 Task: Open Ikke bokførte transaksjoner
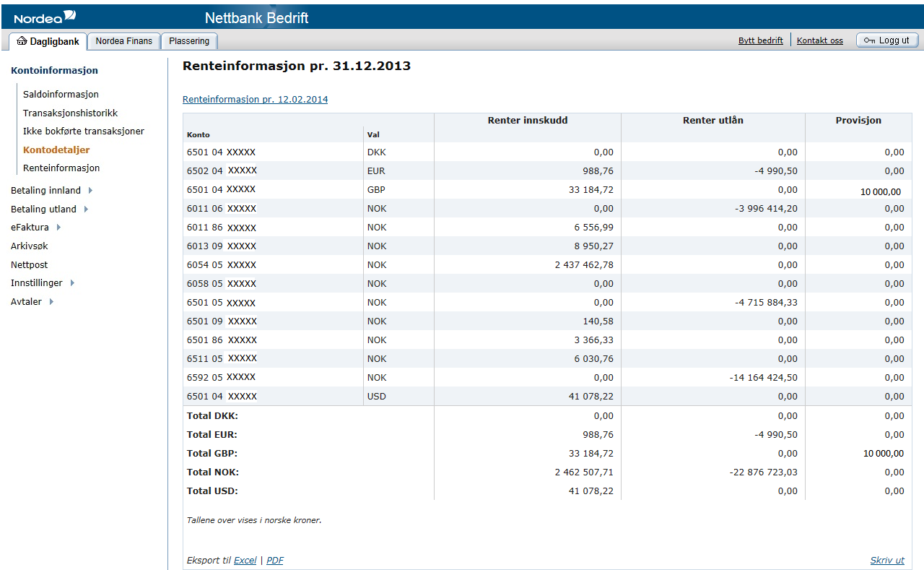84,131
